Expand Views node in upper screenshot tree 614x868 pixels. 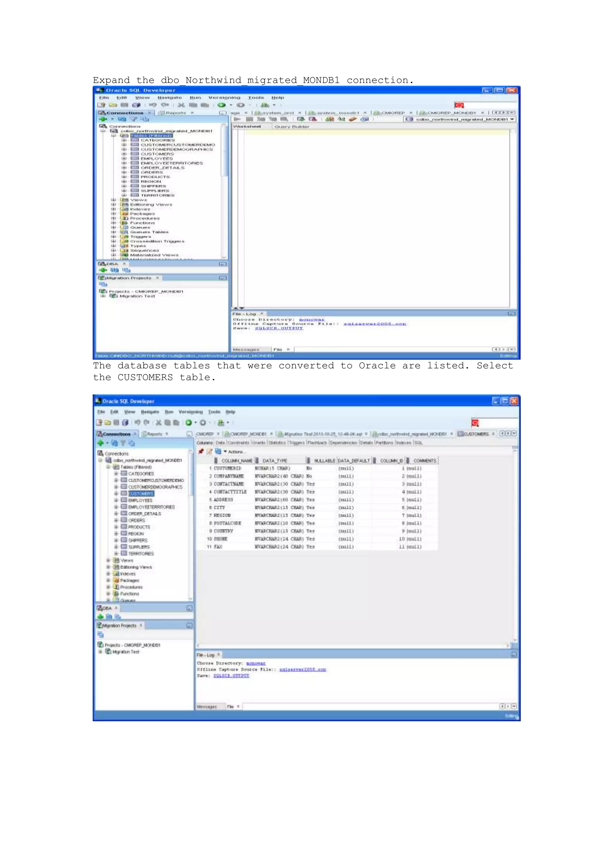pos(113,200)
